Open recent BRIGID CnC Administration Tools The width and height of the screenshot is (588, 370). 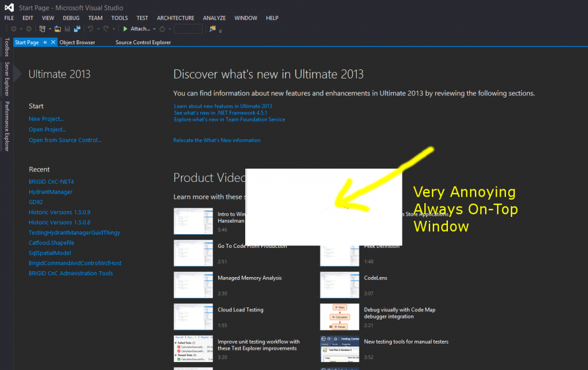tap(71, 274)
